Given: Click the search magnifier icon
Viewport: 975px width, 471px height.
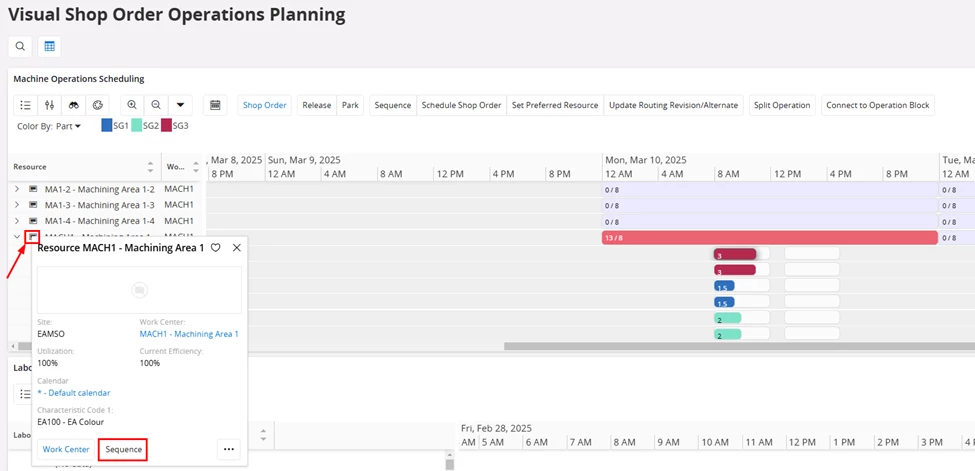Looking at the screenshot, I should (x=20, y=46).
